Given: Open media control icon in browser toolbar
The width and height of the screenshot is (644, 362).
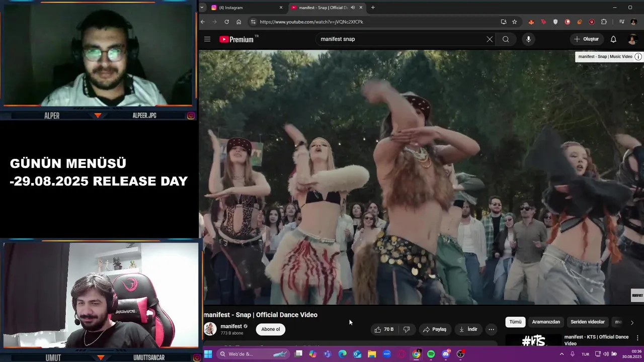Looking at the screenshot, I should click(x=622, y=22).
